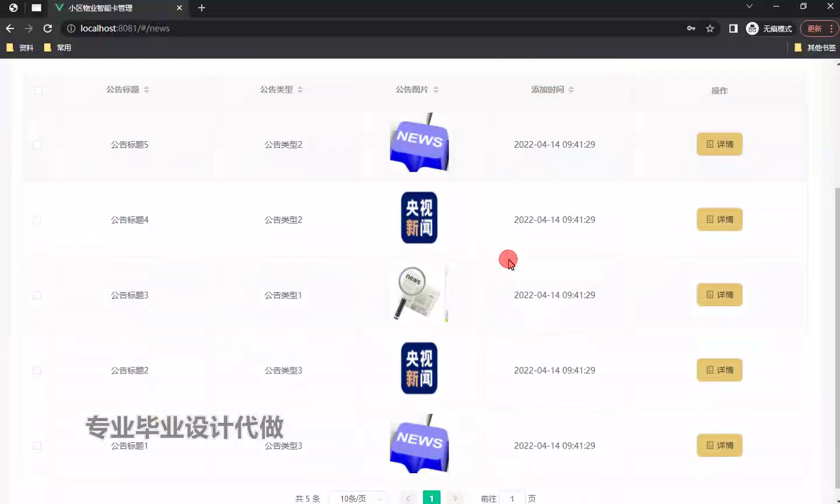Viewport: 840px width, 504px height.
Task: Open the browser three-dot menu
Action: [x=831, y=28]
